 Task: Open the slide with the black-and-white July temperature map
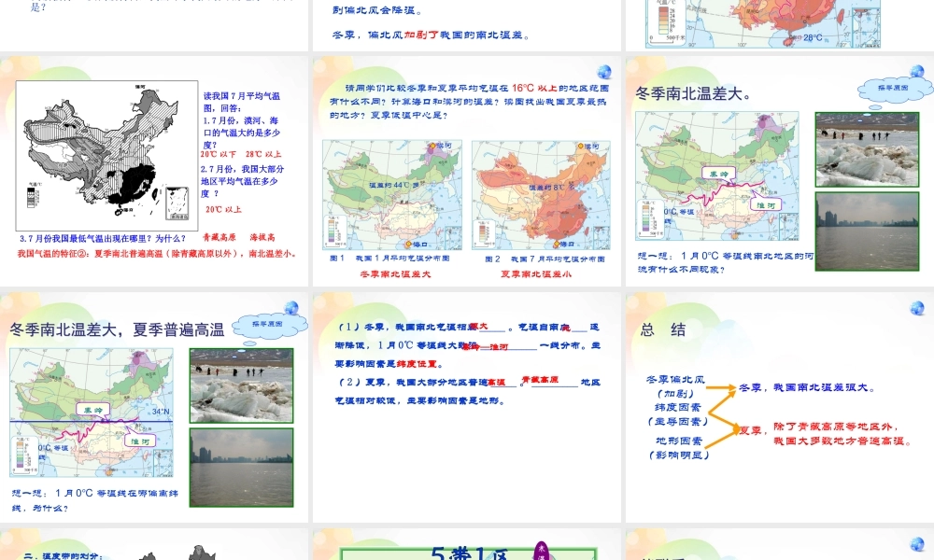[154, 172]
